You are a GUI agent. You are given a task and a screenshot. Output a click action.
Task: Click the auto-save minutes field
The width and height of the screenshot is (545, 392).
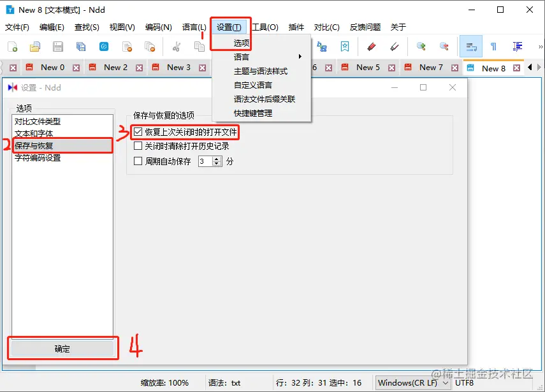click(x=205, y=161)
